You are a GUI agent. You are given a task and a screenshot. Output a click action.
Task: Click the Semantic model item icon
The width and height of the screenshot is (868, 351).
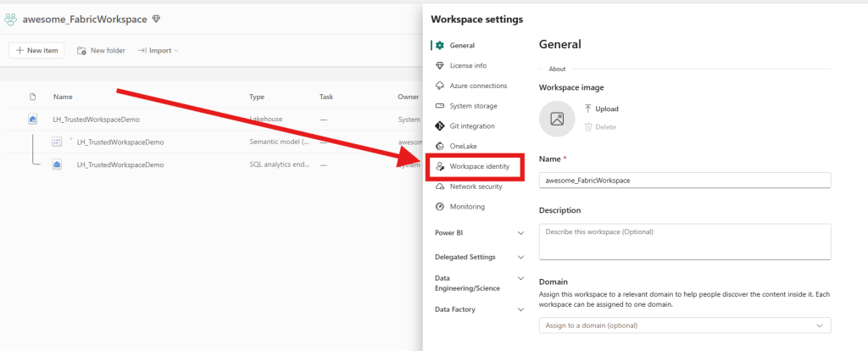pyautogui.click(x=57, y=142)
